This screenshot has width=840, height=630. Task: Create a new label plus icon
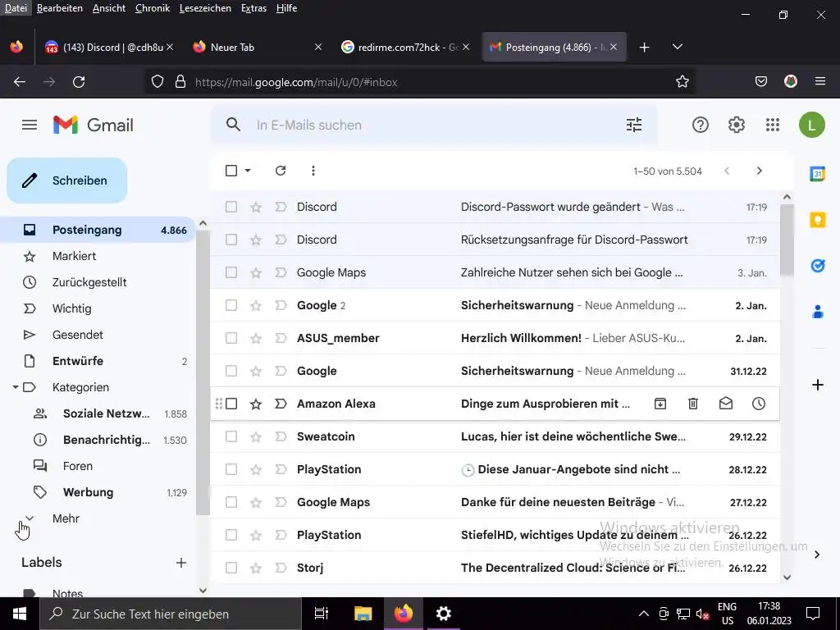tap(181, 563)
